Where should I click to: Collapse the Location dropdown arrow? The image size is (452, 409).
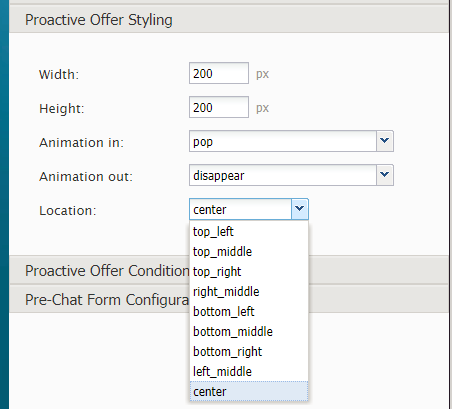(x=300, y=209)
